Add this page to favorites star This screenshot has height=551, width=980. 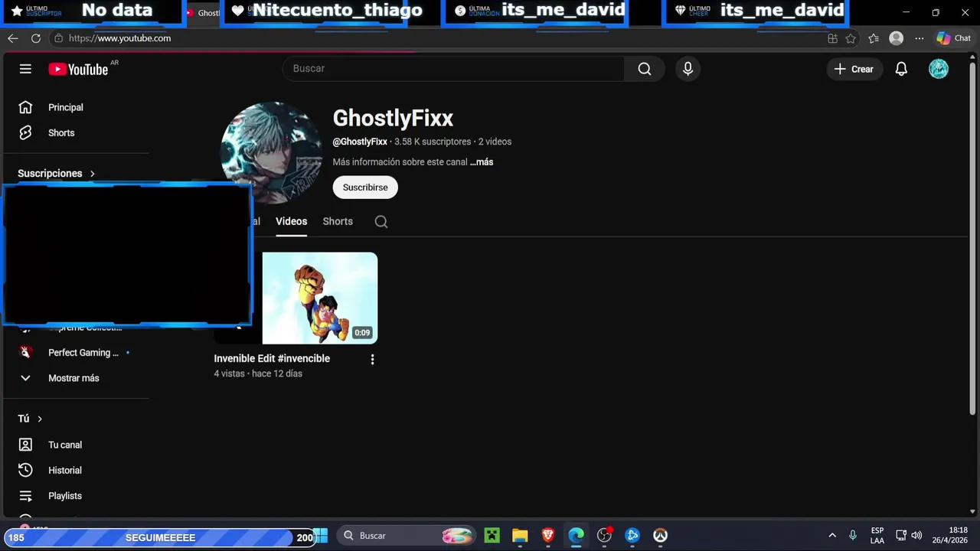point(851,38)
